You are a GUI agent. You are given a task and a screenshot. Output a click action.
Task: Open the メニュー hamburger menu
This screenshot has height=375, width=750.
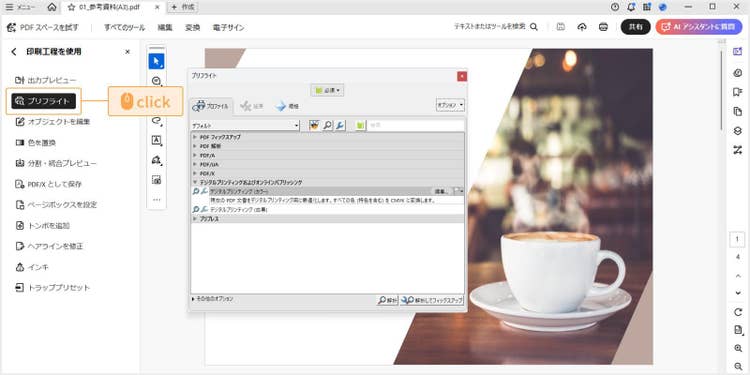[21, 7]
